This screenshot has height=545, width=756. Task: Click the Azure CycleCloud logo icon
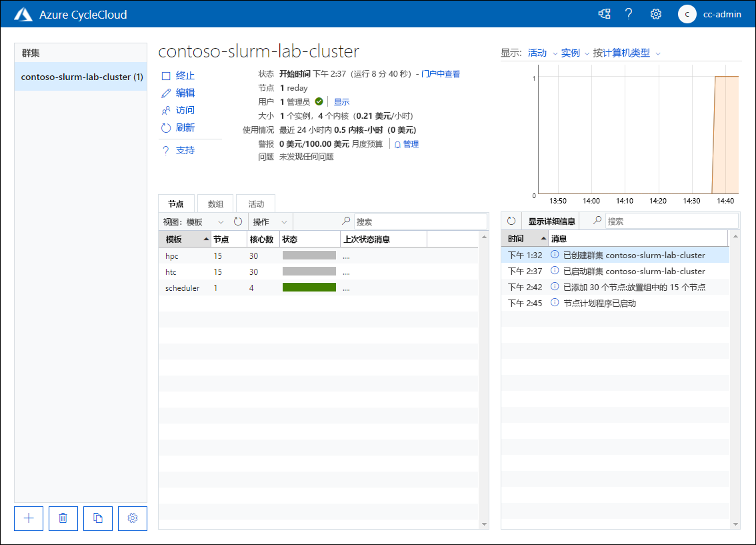pos(23,15)
